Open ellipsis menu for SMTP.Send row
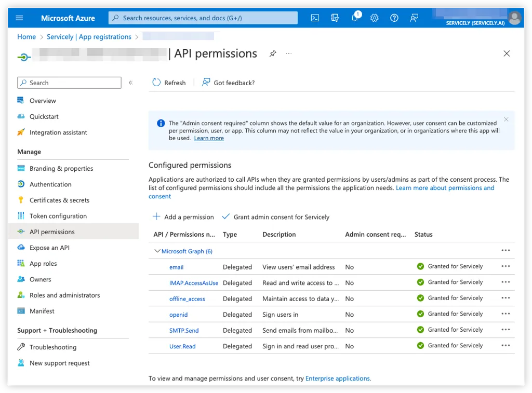The width and height of the screenshot is (532, 393). [506, 330]
